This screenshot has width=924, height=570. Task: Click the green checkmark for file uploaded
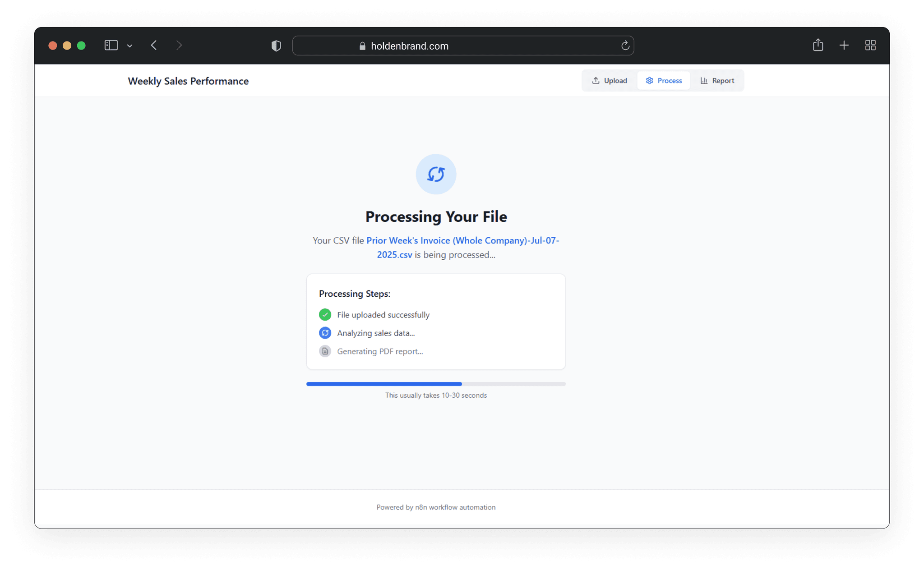point(325,315)
